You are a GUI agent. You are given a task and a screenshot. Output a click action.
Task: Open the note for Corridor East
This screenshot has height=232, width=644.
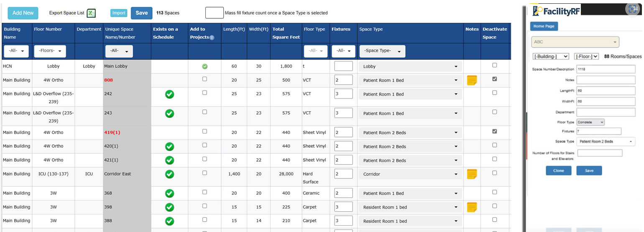pos(472,174)
